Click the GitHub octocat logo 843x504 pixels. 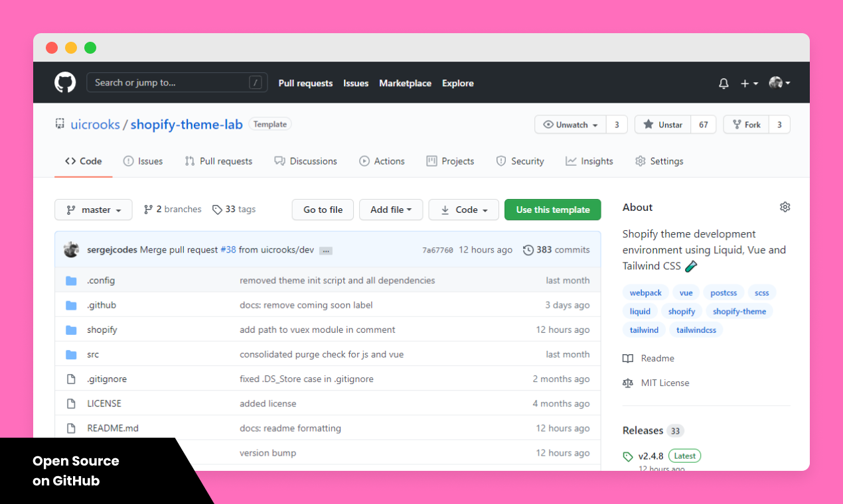coord(64,82)
